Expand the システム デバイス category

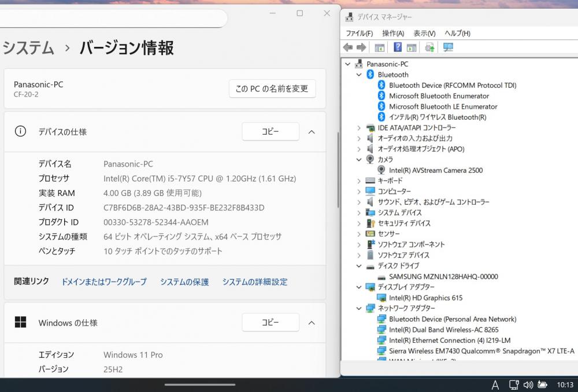pos(359,213)
